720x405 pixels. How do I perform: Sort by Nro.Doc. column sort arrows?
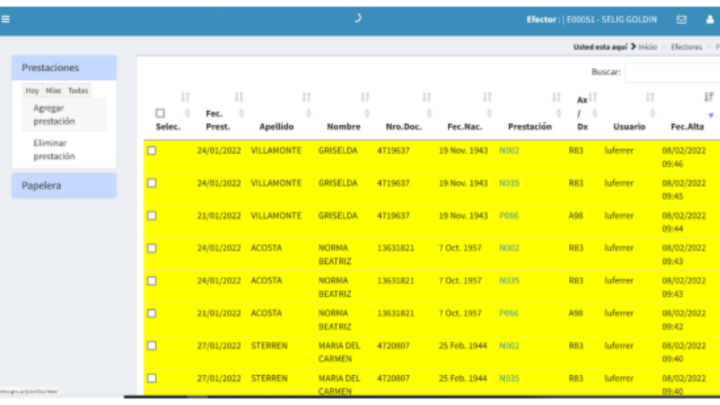pos(426,97)
